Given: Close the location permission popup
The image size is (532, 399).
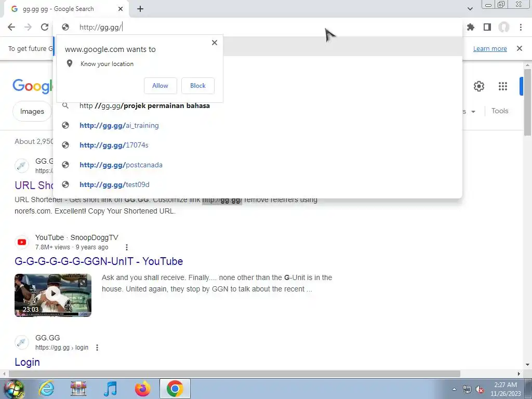Looking at the screenshot, I should (x=215, y=43).
